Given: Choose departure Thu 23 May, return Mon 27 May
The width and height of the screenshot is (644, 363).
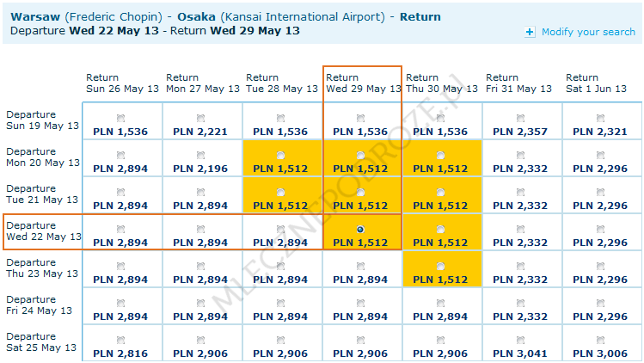Looking at the screenshot, I should (x=200, y=266).
